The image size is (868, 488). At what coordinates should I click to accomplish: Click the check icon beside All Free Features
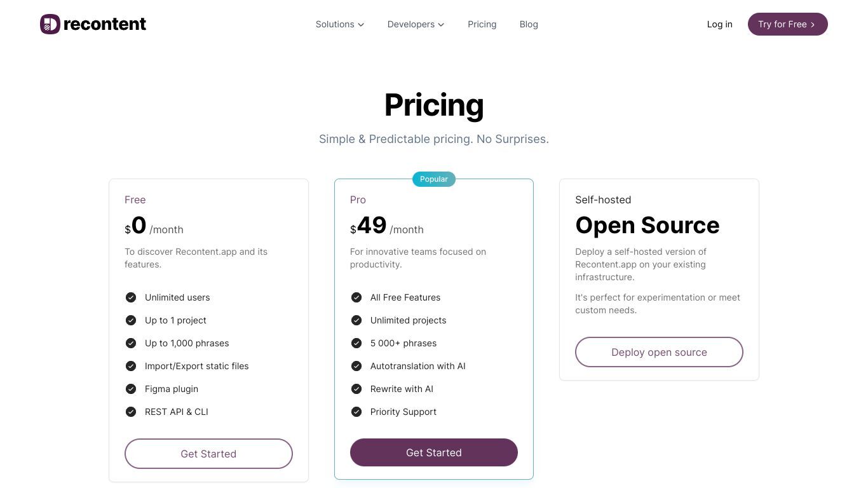[356, 297]
